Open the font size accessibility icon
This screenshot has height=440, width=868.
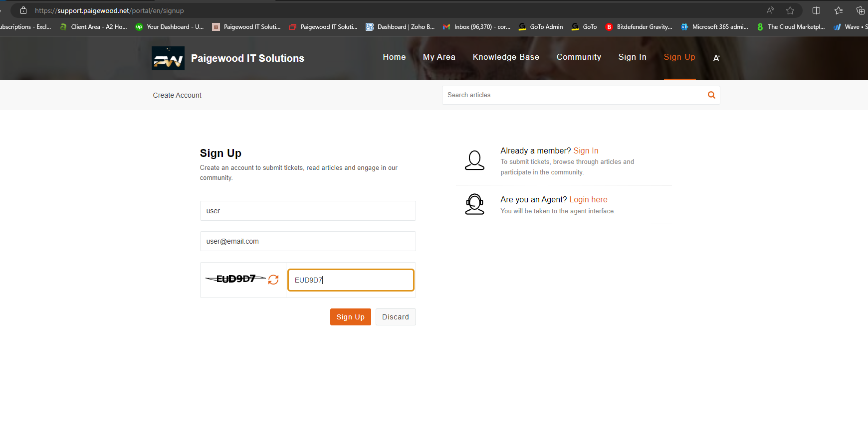716,58
